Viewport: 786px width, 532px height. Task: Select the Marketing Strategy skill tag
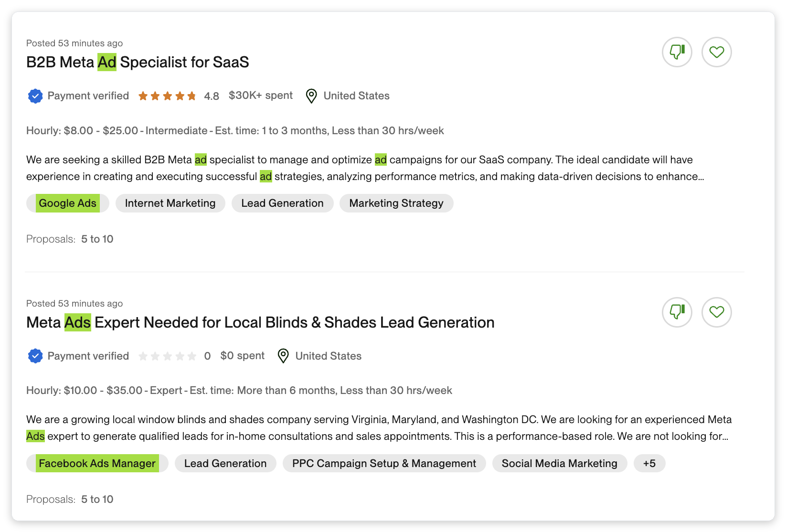[396, 203]
